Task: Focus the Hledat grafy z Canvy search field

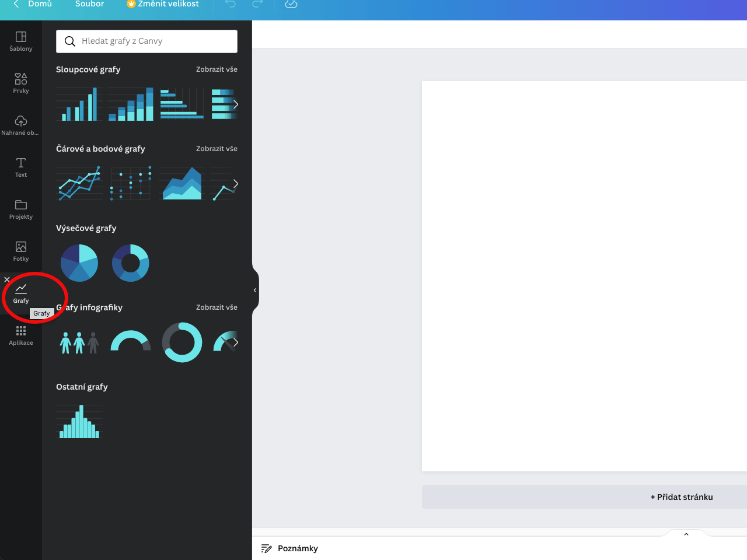Action: point(146,41)
